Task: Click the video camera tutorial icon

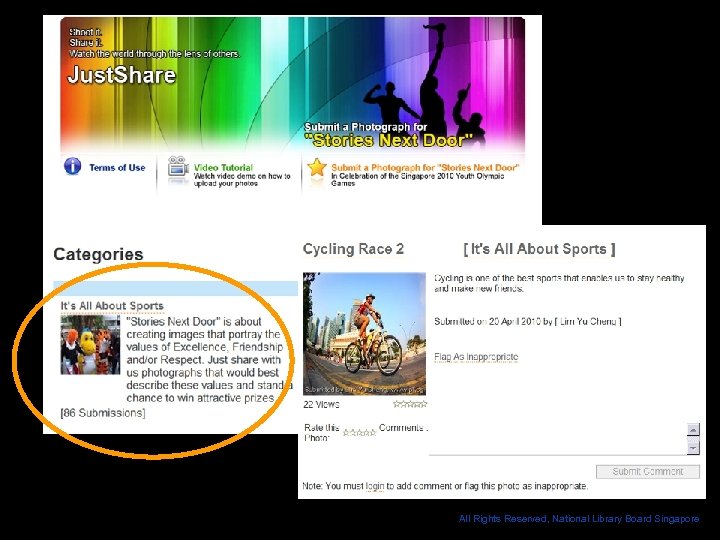Action: point(178,167)
